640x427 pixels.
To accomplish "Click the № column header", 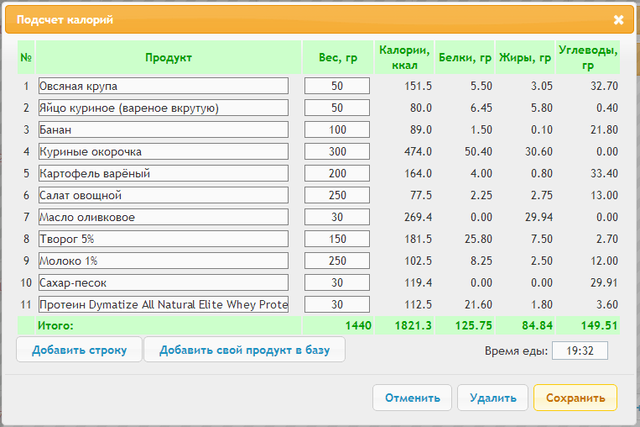I will coord(26,58).
